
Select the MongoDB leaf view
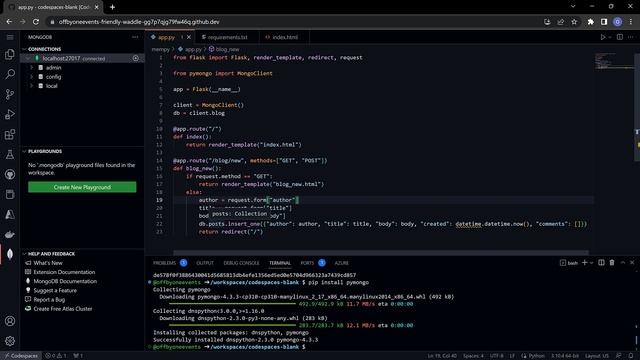10,254
